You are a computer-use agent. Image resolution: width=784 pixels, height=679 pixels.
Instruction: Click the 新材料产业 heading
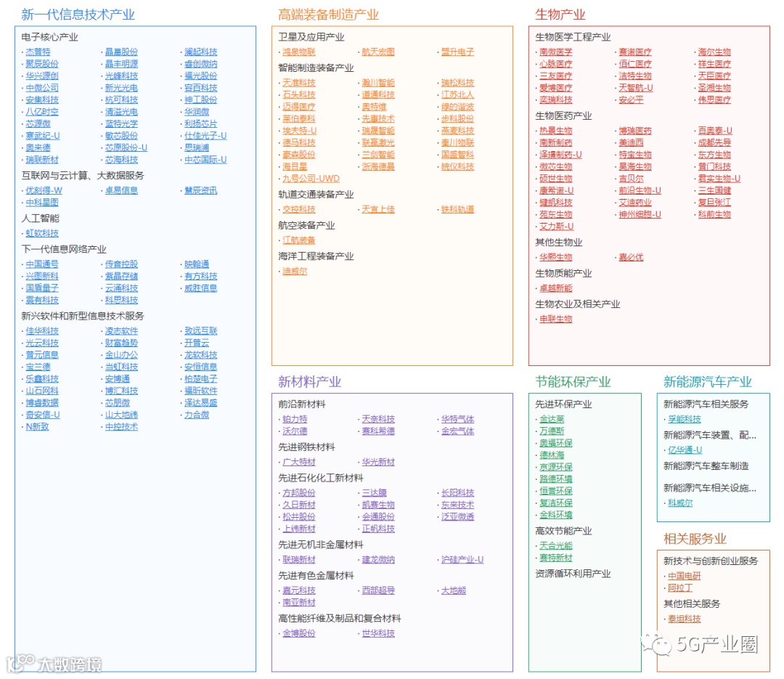coord(309,382)
